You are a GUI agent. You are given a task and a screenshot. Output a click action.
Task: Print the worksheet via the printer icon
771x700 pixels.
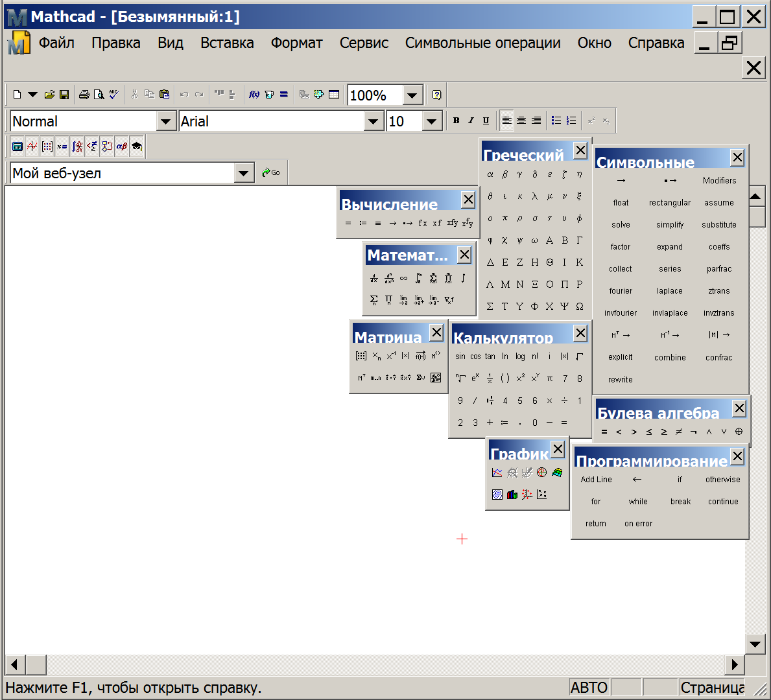[x=84, y=95]
